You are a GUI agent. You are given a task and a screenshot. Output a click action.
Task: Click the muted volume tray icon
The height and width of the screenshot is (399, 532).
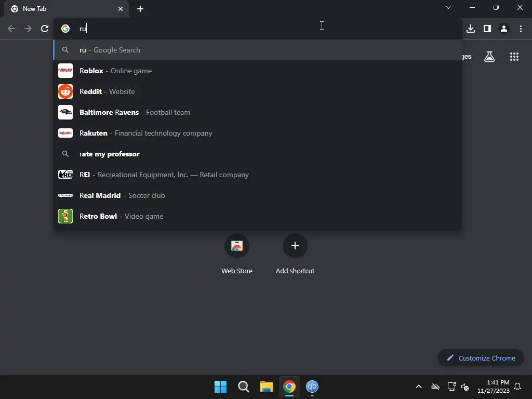[x=465, y=387]
